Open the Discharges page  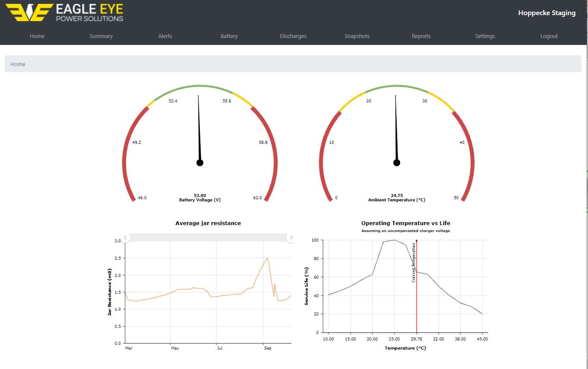(293, 36)
